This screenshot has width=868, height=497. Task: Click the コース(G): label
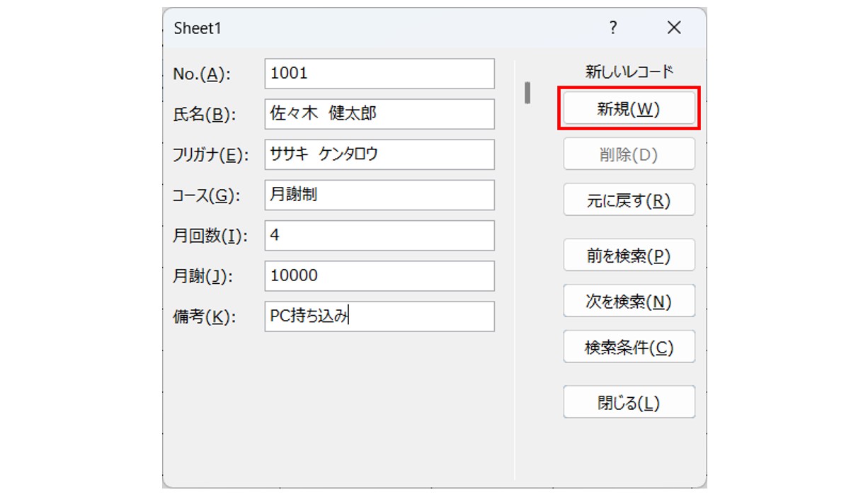tap(207, 196)
